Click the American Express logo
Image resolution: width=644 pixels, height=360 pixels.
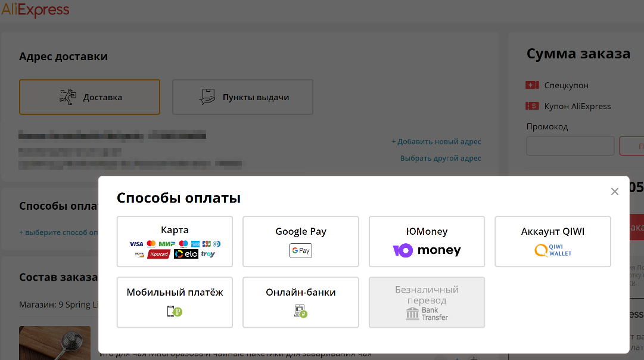[x=195, y=244]
